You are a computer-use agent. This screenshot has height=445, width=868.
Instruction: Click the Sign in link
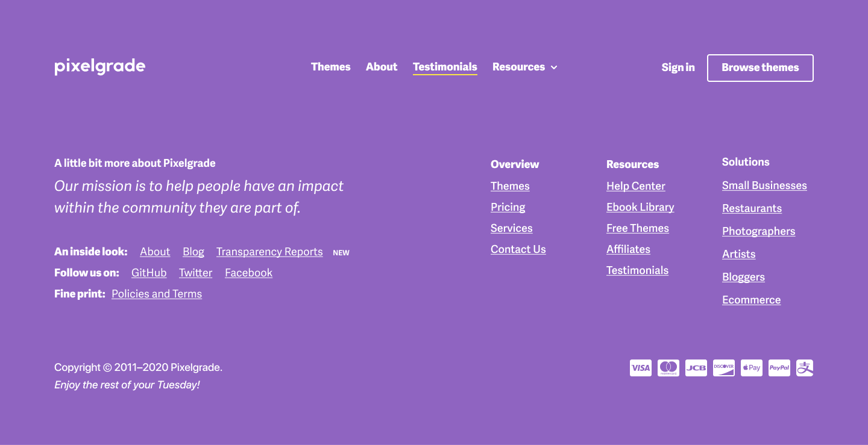[678, 67]
